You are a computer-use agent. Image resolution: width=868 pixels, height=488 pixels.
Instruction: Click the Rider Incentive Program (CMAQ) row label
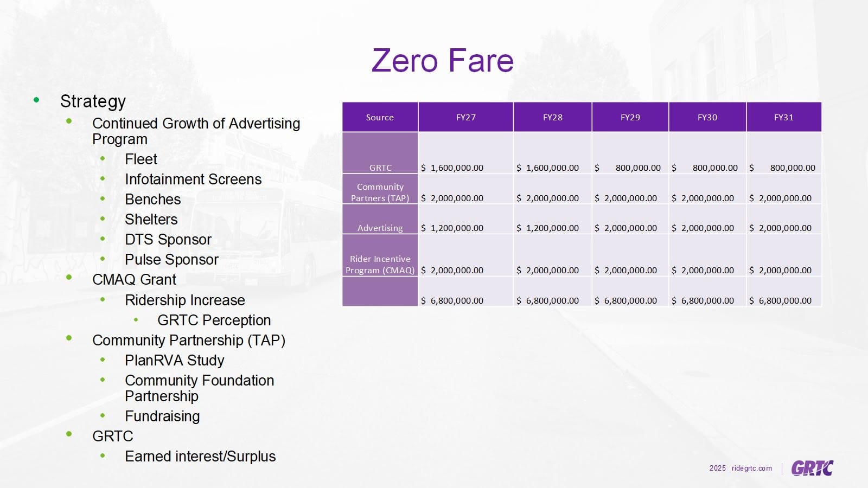(x=380, y=265)
